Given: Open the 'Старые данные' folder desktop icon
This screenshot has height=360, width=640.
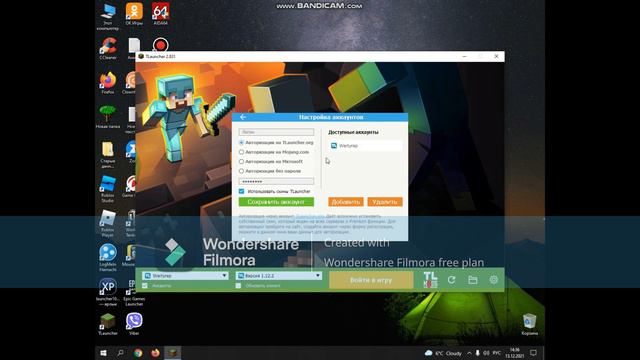Looking at the screenshot, I should [x=108, y=155].
